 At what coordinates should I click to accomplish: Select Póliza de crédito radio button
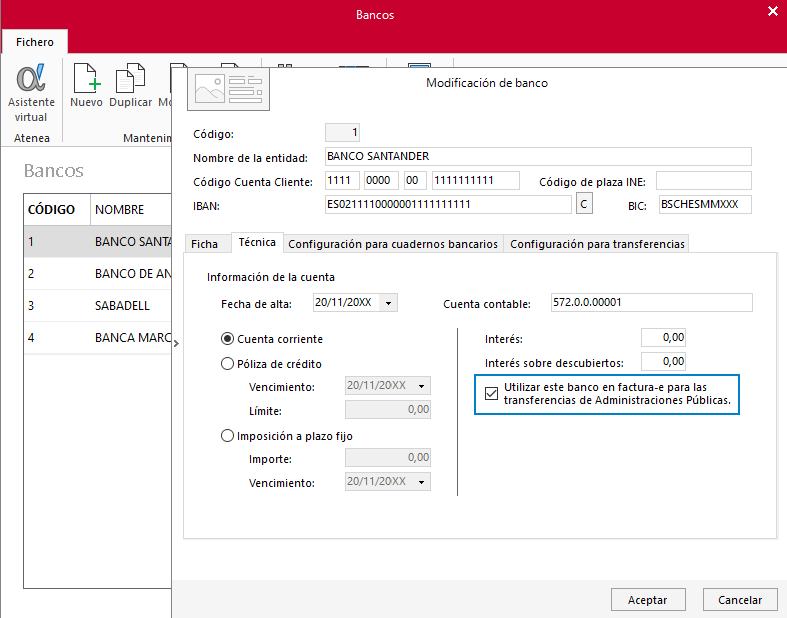227,363
